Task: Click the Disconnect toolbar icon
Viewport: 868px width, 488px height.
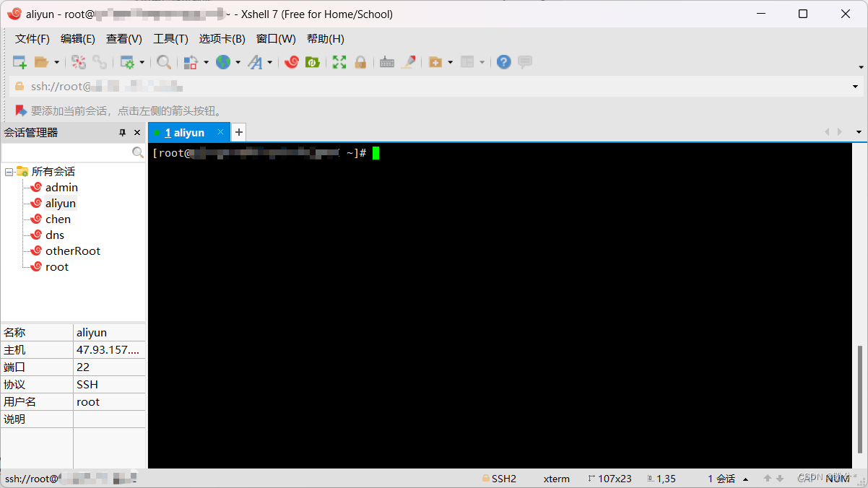Action: click(79, 63)
